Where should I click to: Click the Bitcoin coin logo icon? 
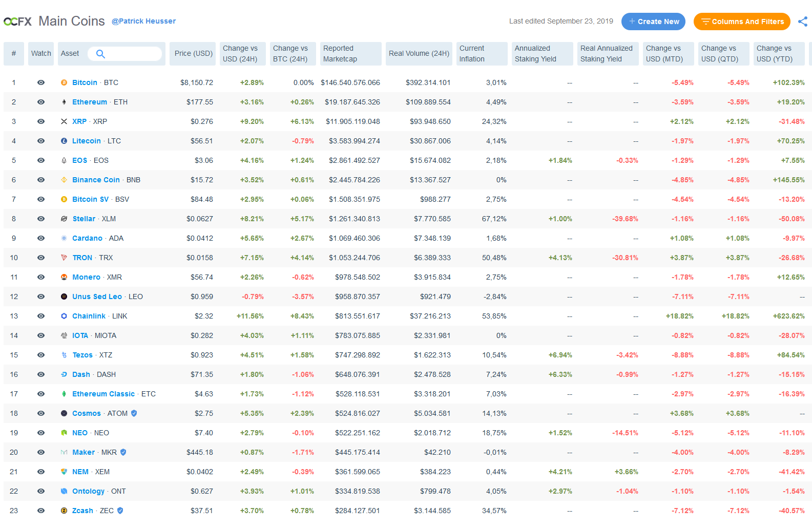pyautogui.click(x=64, y=82)
